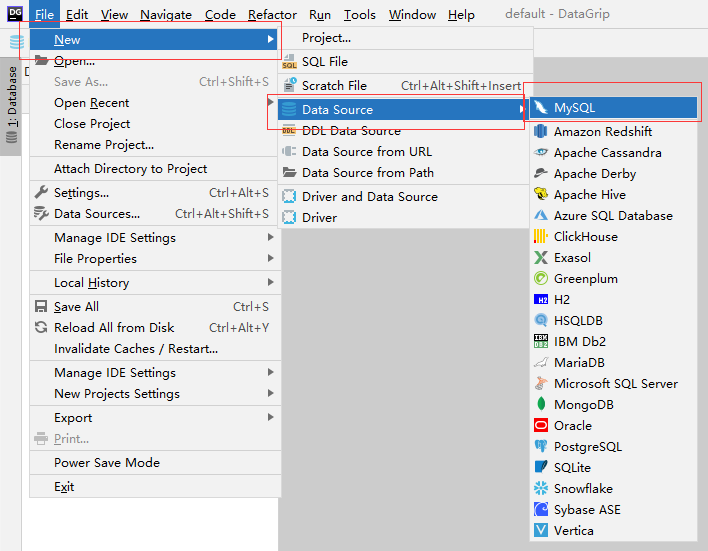Screen dimensions: 708x551
Task: Open Data Sources... dialog entry
Action: [154, 213]
